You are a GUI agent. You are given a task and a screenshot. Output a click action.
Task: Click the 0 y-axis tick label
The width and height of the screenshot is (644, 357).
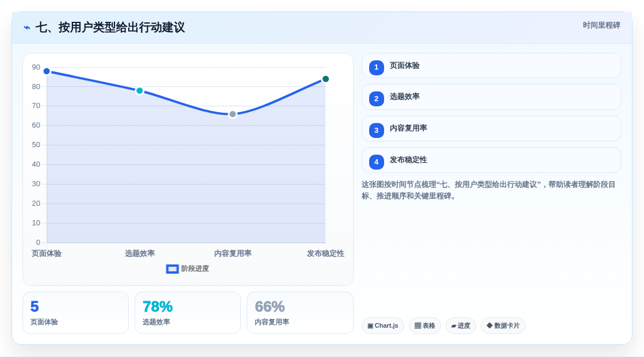click(38, 243)
